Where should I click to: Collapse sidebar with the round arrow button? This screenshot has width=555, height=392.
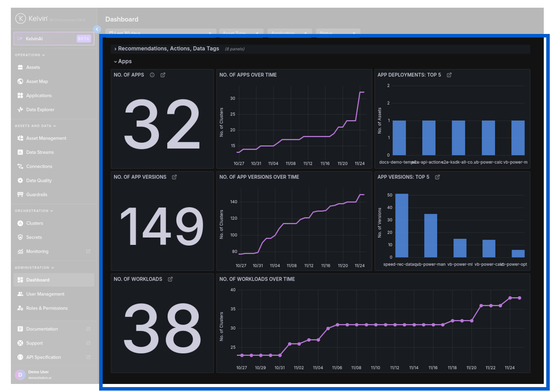pos(97,29)
